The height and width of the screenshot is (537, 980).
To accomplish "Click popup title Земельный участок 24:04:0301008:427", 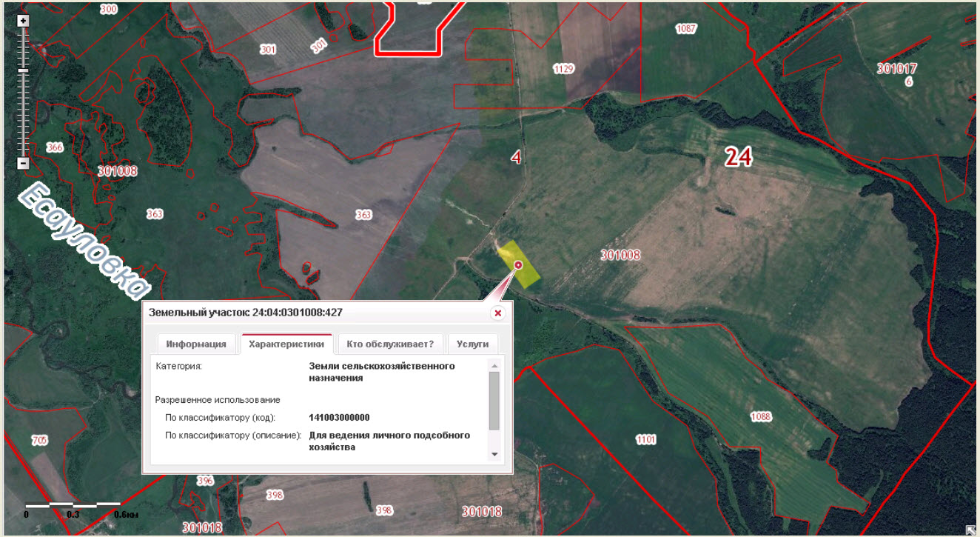I will (x=246, y=313).
